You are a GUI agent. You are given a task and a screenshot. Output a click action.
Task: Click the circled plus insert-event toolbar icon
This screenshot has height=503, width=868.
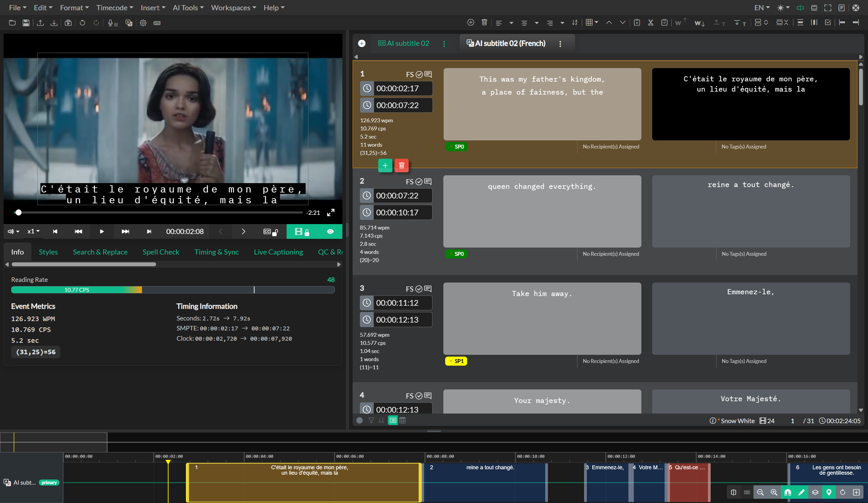point(470,22)
